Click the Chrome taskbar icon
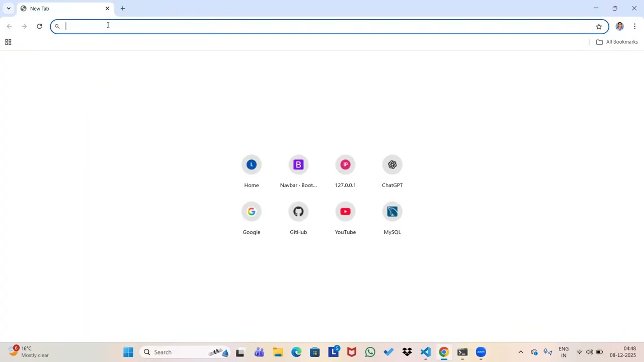The width and height of the screenshot is (644, 362). click(x=444, y=352)
